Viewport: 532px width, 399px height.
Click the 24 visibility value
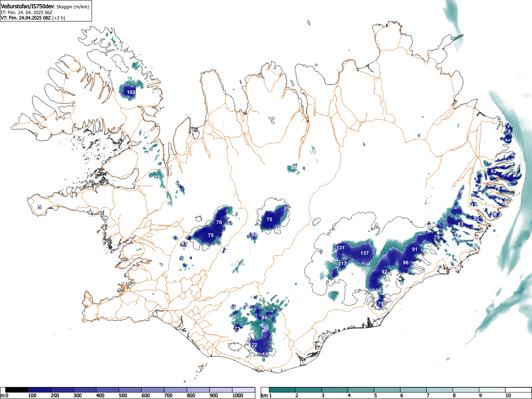[x=456, y=236]
